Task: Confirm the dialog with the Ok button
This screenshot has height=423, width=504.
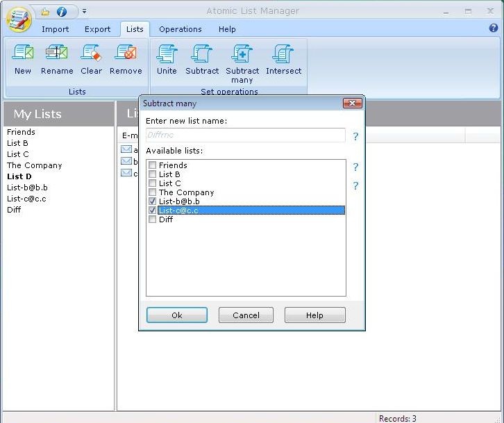Action: click(x=177, y=315)
